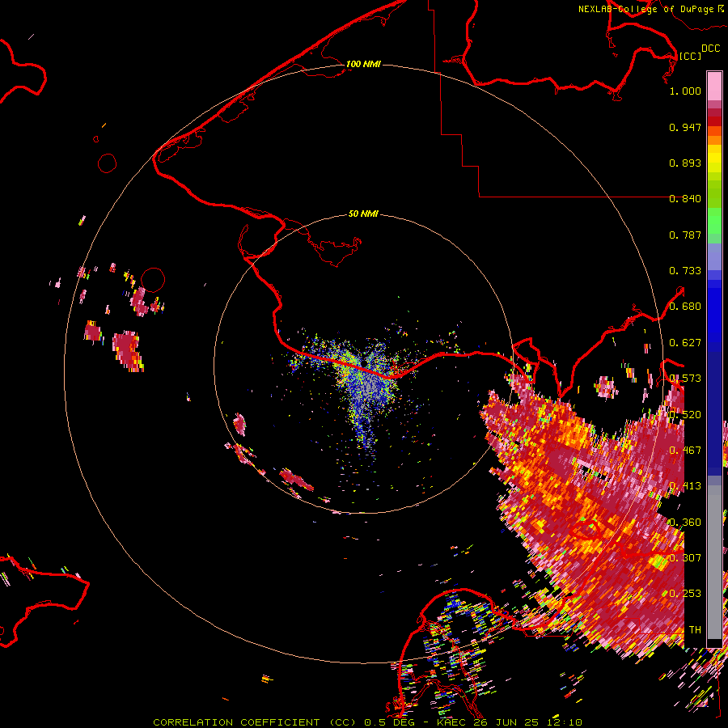Click the 12:10 timestamp in caption
Screen dimensions: 728x728
(564, 722)
